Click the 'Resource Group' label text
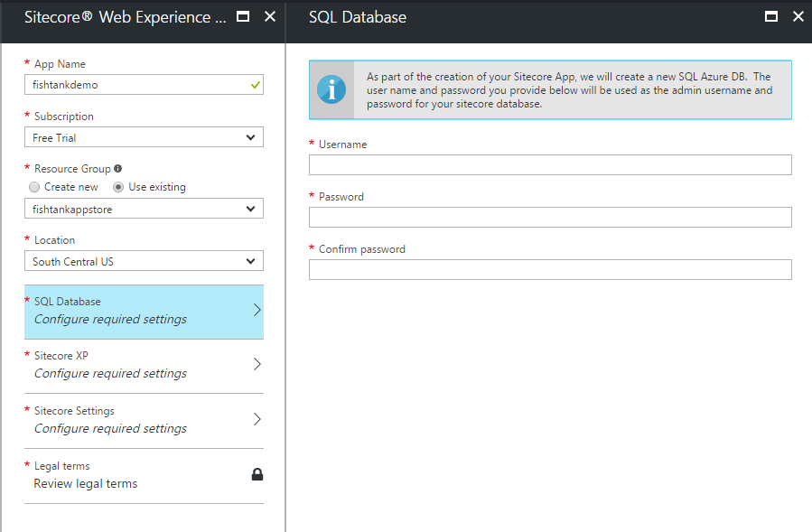812x532 pixels. tap(72, 169)
